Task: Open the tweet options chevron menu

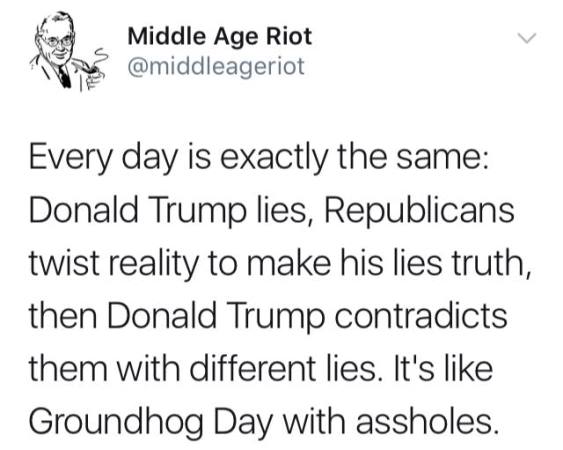Action: tap(526, 38)
